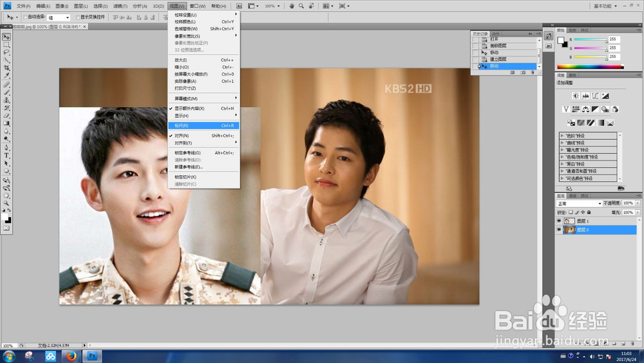This screenshot has width=644, height=363.
Task: Add an Invert adjustment
Action: coord(571,123)
